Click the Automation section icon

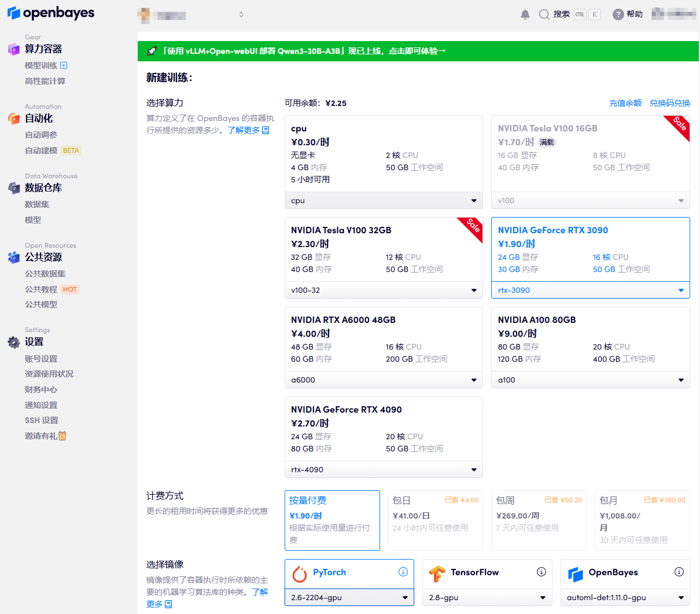[x=14, y=119]
